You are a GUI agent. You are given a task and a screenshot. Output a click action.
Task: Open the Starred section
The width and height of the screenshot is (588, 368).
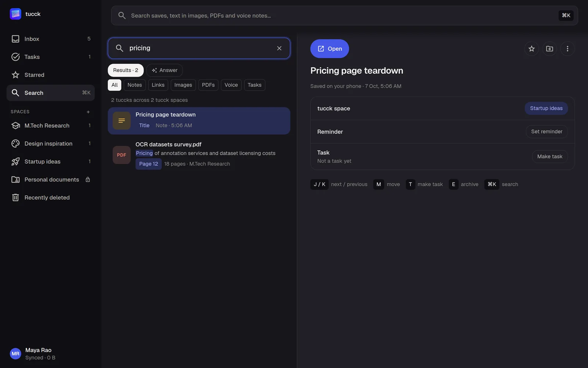pos(51,75)
